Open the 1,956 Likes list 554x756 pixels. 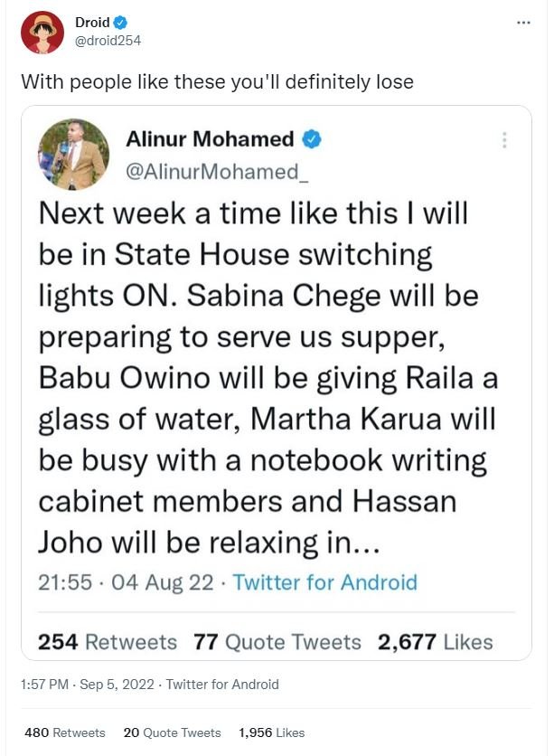click(x=272, y=733)
